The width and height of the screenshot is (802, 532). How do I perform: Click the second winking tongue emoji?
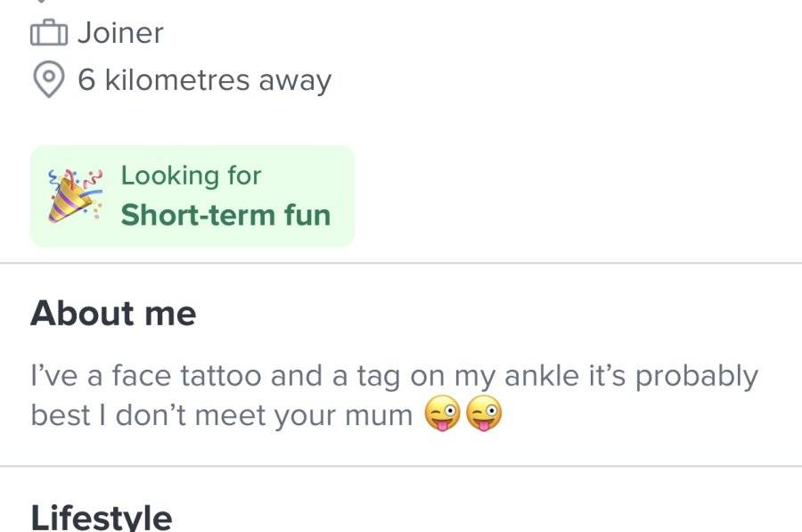click(x=483, y=413)
